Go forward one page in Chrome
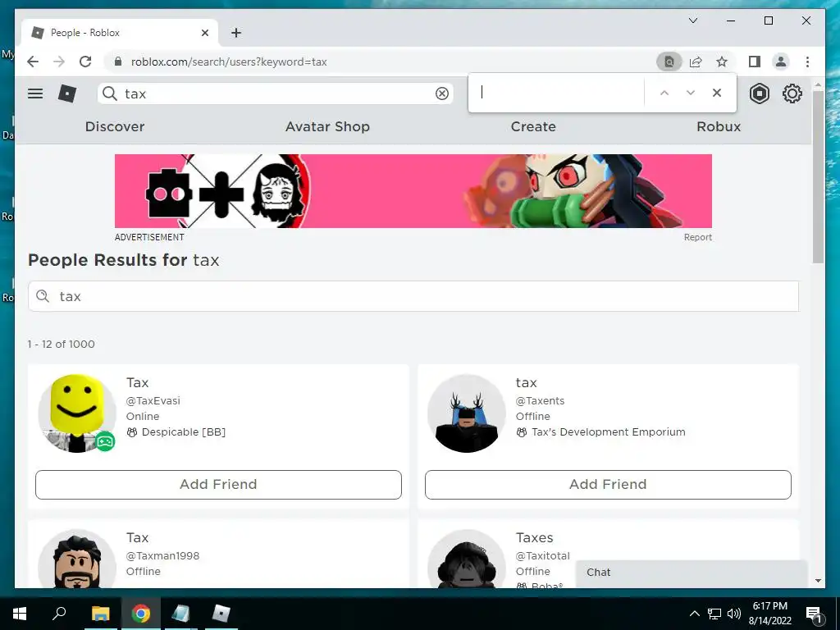This screenshot has width=840, height=630. (x=59, y=62)
